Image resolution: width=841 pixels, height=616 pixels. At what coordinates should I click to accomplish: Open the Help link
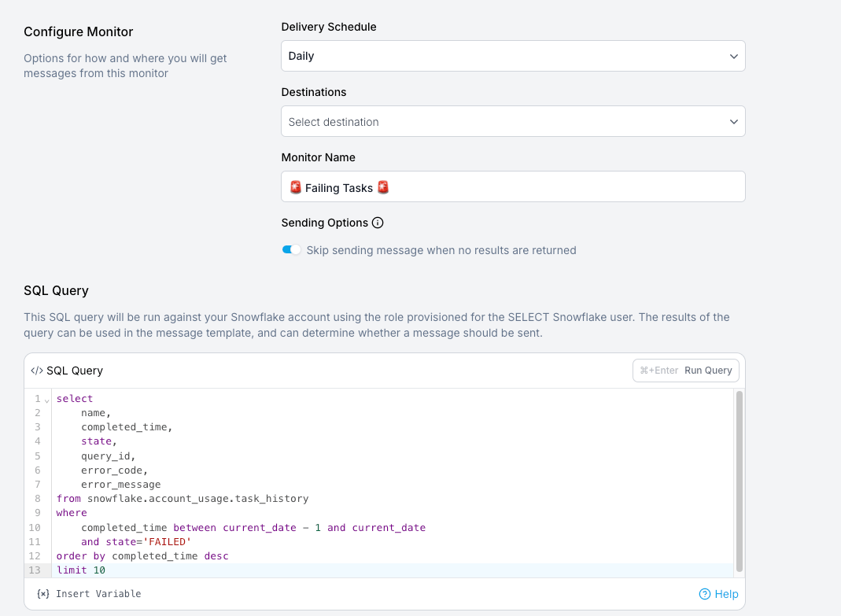[x=718, y=594]
